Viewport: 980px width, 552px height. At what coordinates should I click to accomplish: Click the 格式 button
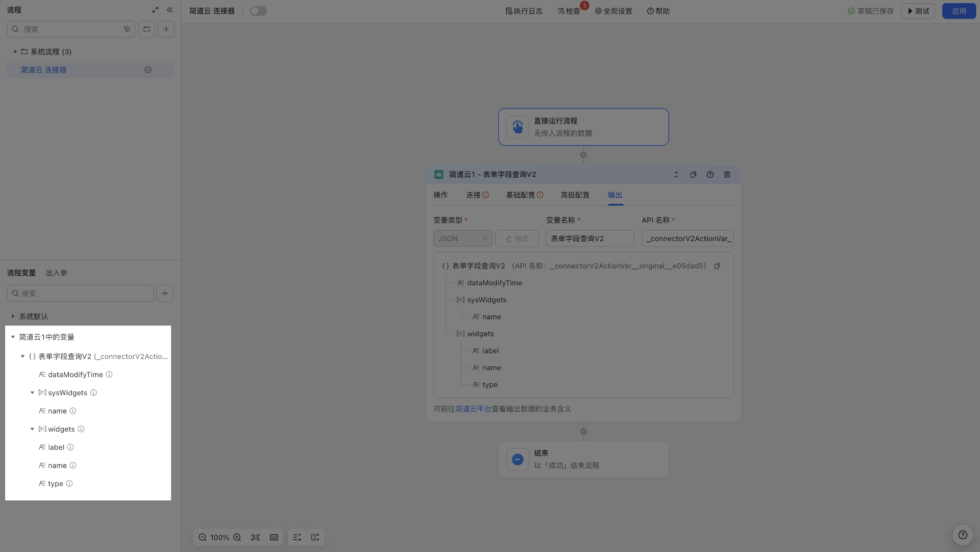pos(517,238)
